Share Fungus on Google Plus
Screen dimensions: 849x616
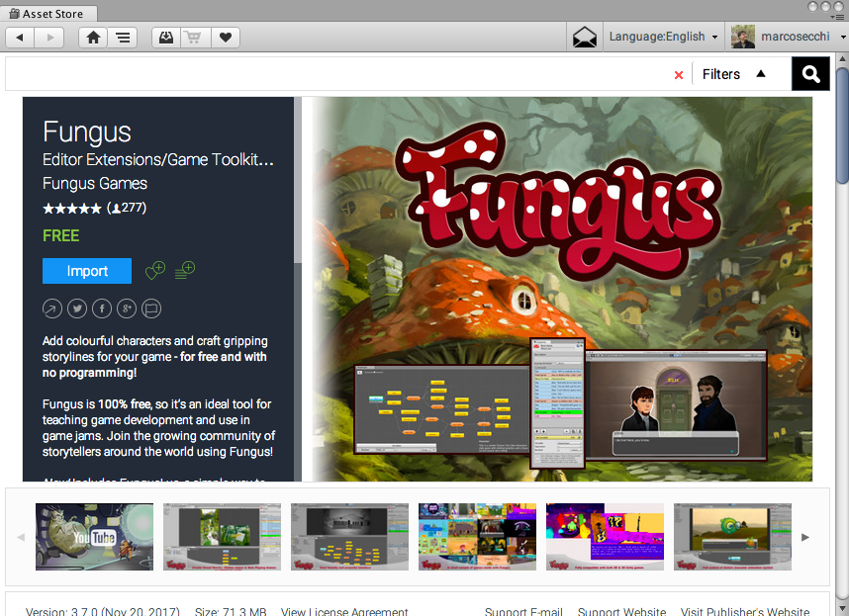[127, 308]
